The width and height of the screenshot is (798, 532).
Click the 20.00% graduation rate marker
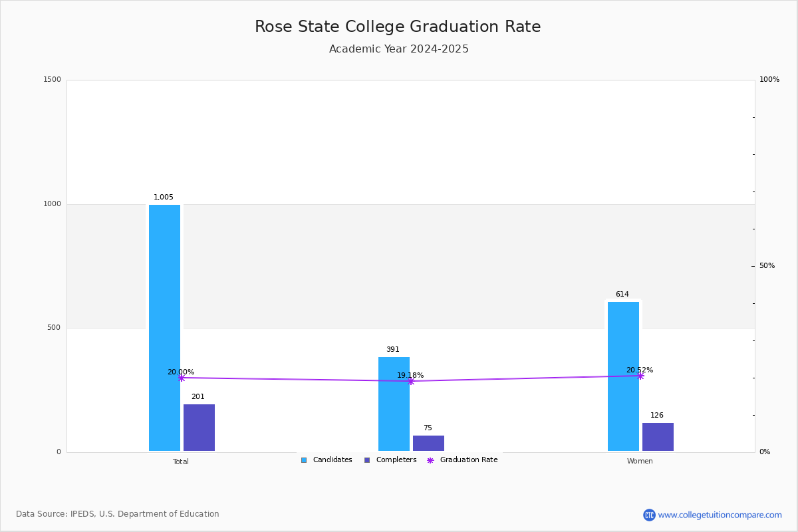(x=181, y=378)
